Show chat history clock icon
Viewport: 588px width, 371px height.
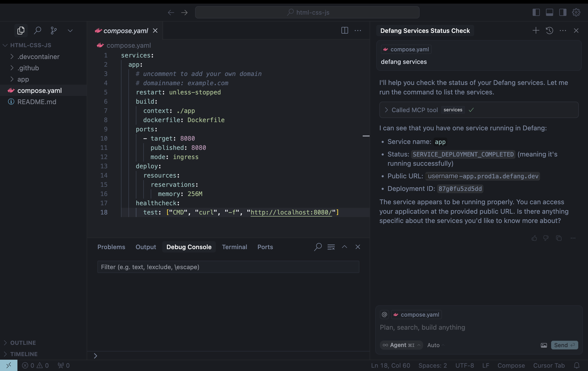549,31
